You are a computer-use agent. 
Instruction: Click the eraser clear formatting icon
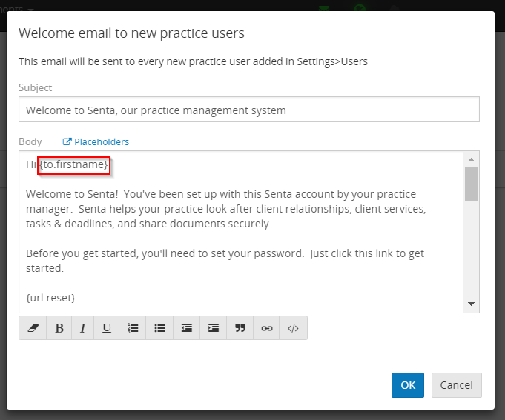click(33, 328)
